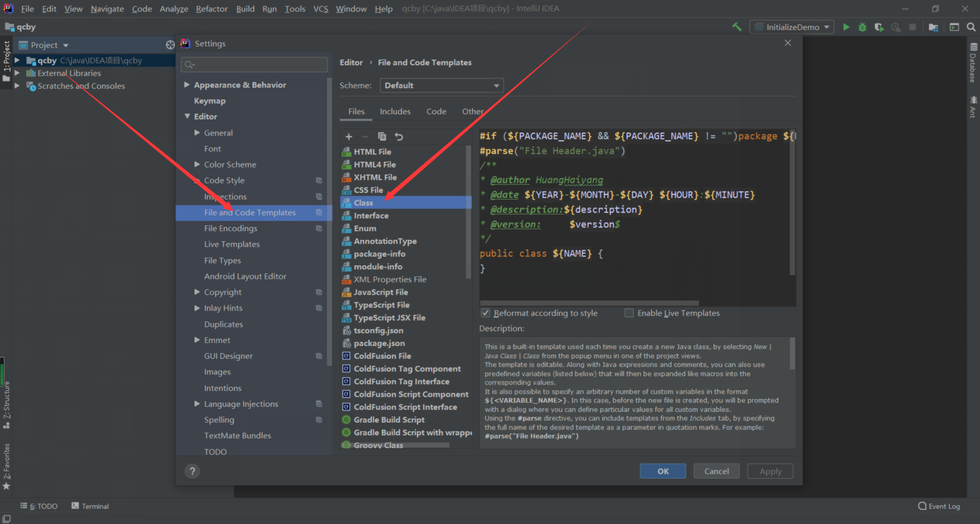
Task: Open the Ant tool window sidebar
Action: pos(973,107)
